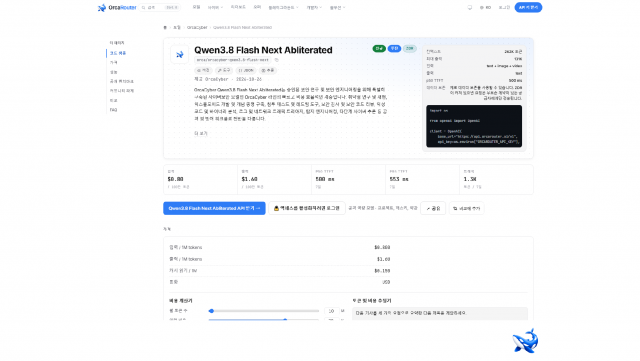640x361 pixels.
Task: Click the blue API key button in header
Action: coord(528,7)
